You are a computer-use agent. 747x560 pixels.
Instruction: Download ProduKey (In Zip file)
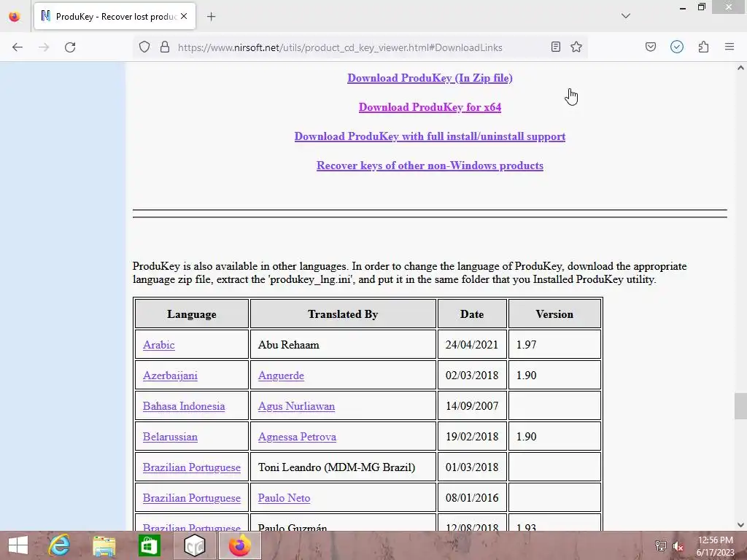coord(430,78)
